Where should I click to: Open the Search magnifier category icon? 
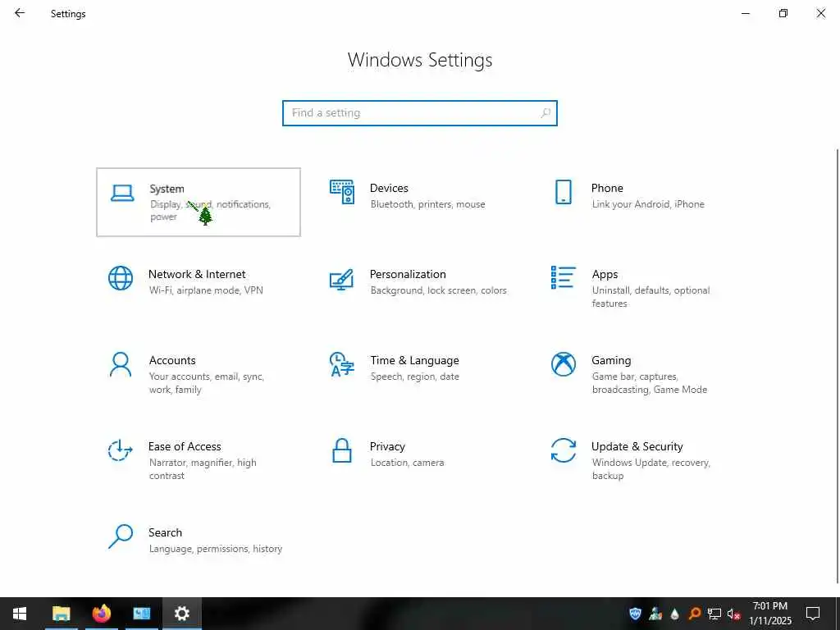(121, 536)
